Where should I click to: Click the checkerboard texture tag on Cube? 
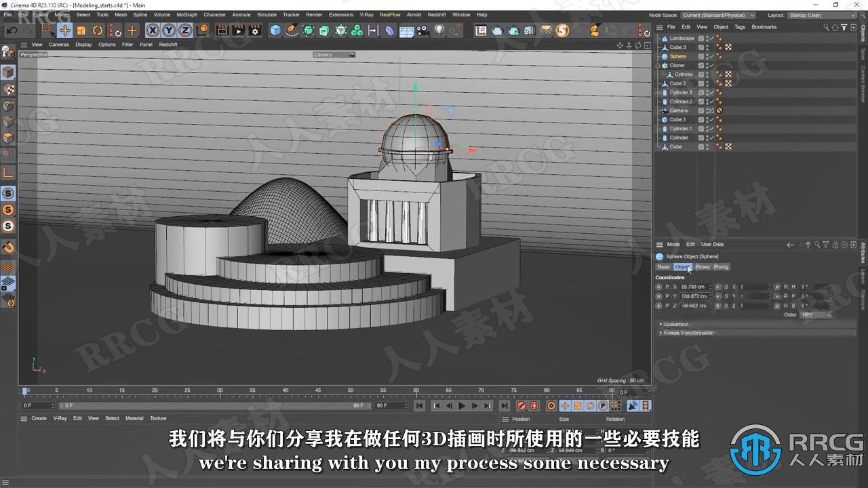[728, 146]
